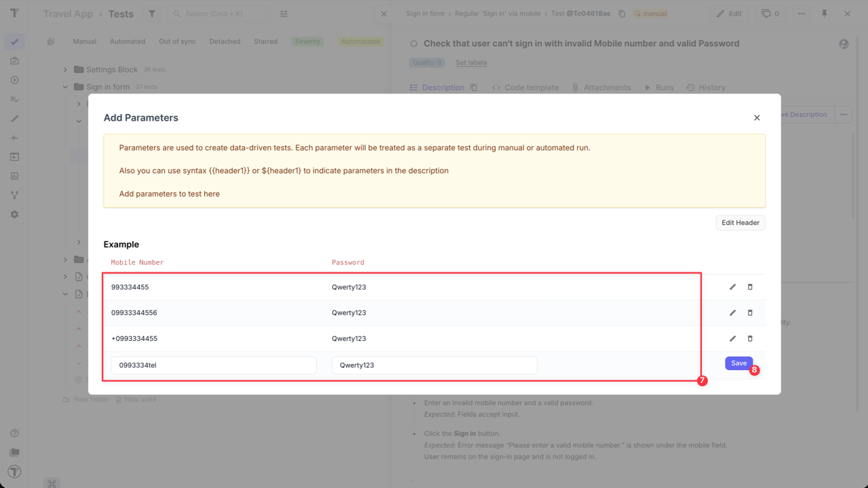Open the Analytics chart icon in the left sidebar
The image size is (868, 488).
click(14, 176)
